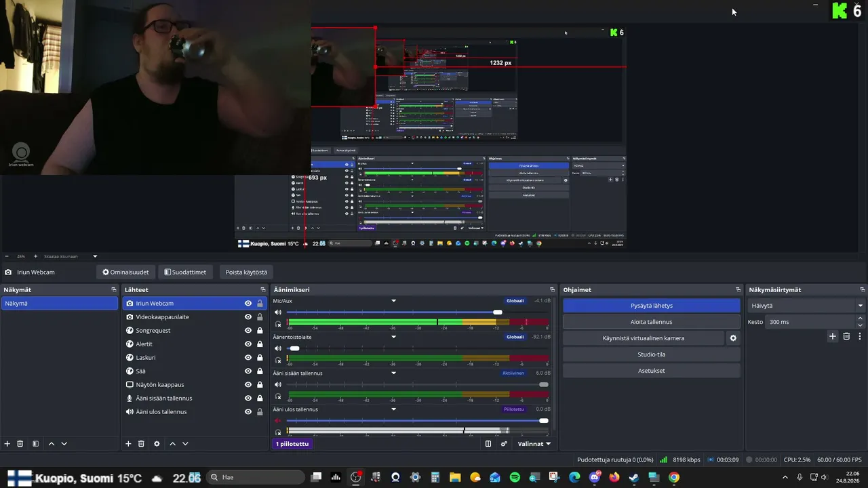Open virtual camera settings gear icon

(733, 338)
